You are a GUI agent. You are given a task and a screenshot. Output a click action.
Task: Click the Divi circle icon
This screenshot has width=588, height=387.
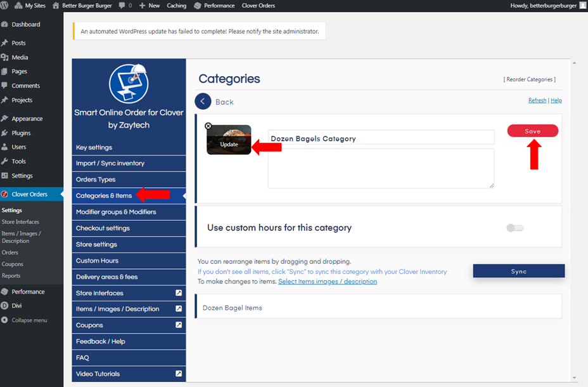(x=4, y=306)
